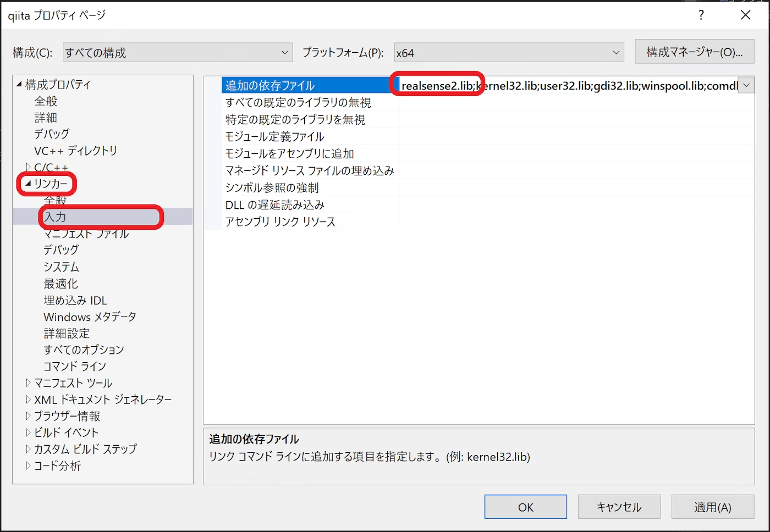Expand the マニフェスト ツール node
Viewport: 770px width, 532px height.
(29, 383)
